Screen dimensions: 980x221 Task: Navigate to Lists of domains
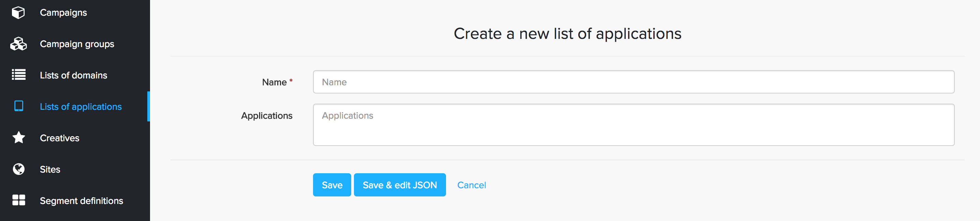tap(73, 75)
